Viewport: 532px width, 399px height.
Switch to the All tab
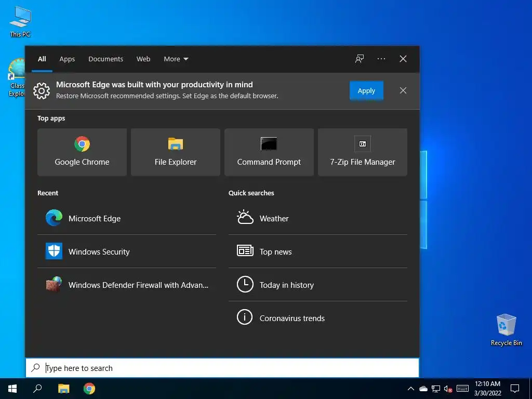tap(42, 59)
